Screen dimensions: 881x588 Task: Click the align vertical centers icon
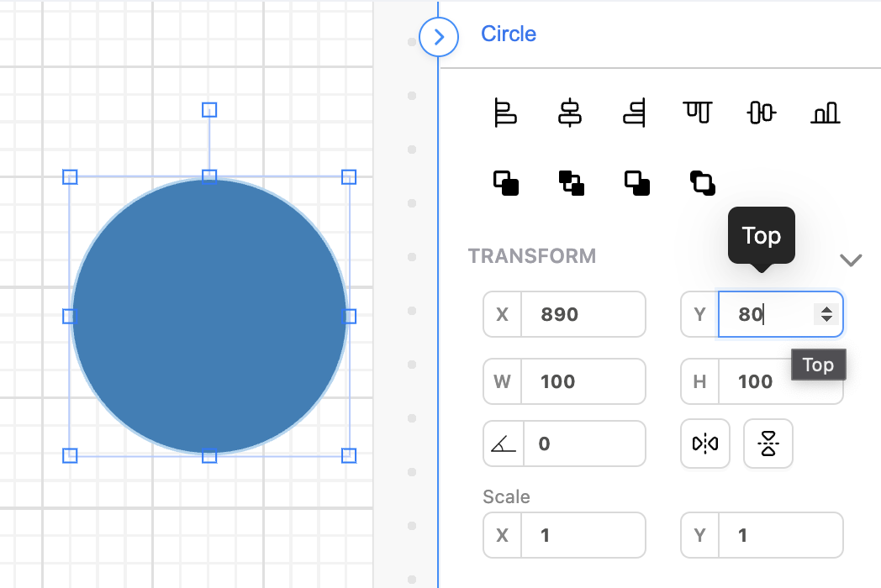[761, 113]
